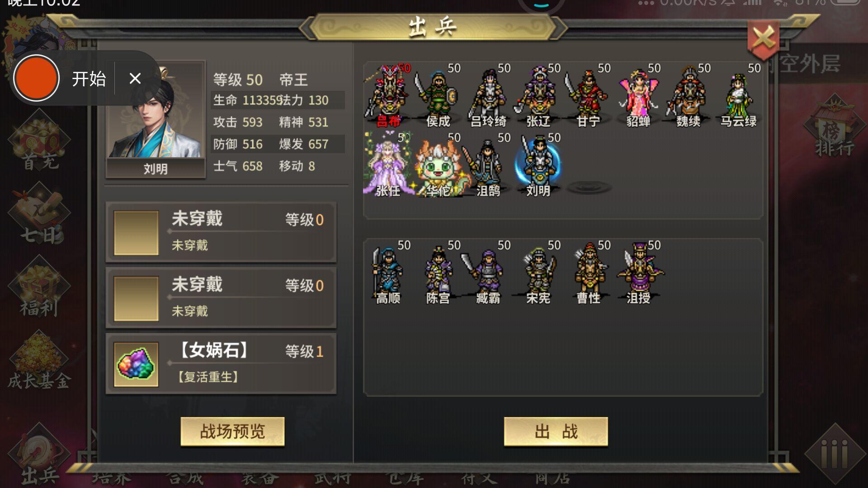
Task: Click the 出战 deploy button
Action: [x=556, y=432]
